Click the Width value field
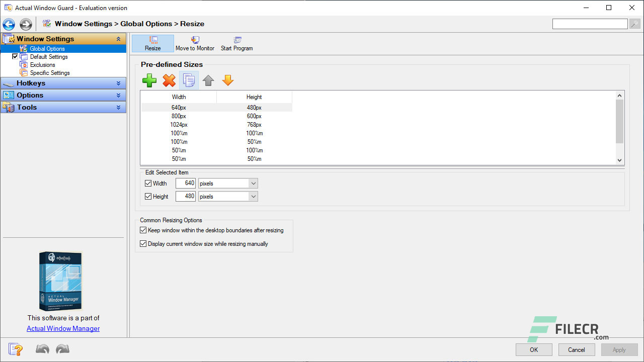 186,184
